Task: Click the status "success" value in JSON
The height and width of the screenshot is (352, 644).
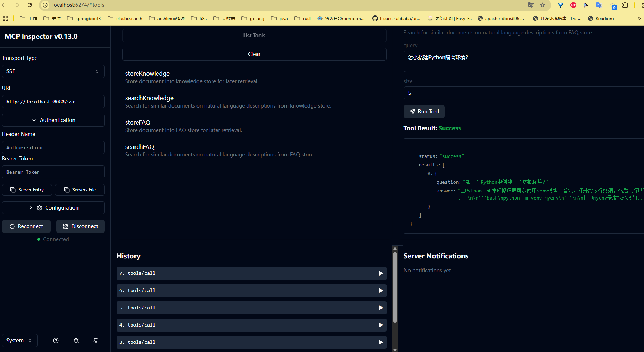Action: pos(452,156)
